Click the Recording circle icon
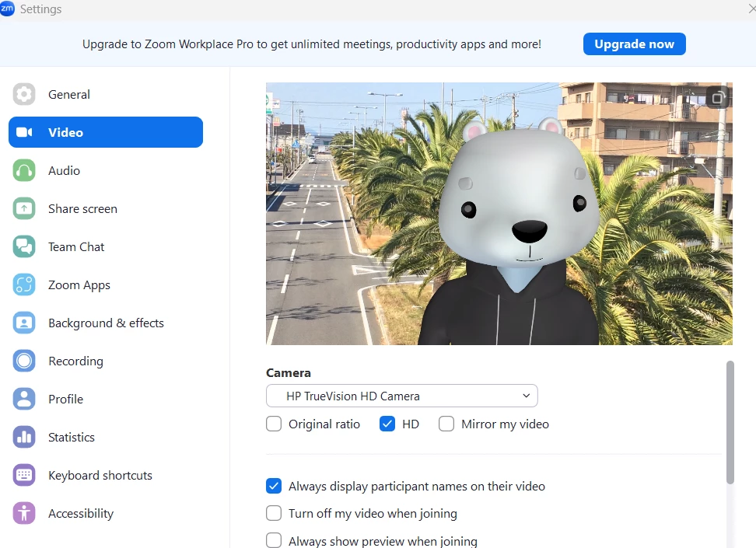Viewport: 756px width, 548px height. 24,361
